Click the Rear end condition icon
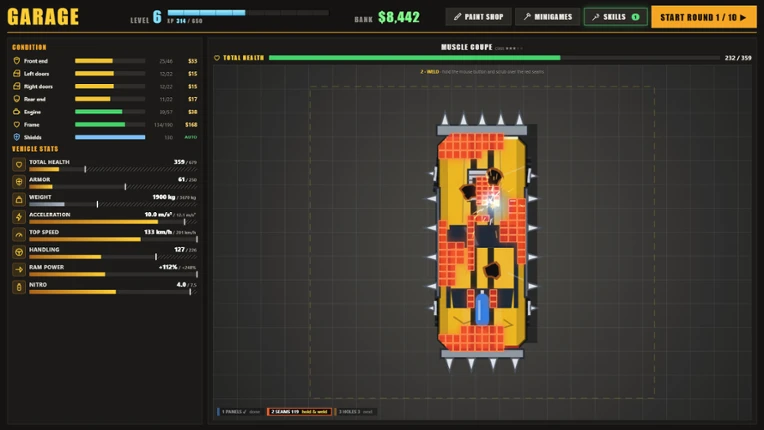 pos(17,99)
